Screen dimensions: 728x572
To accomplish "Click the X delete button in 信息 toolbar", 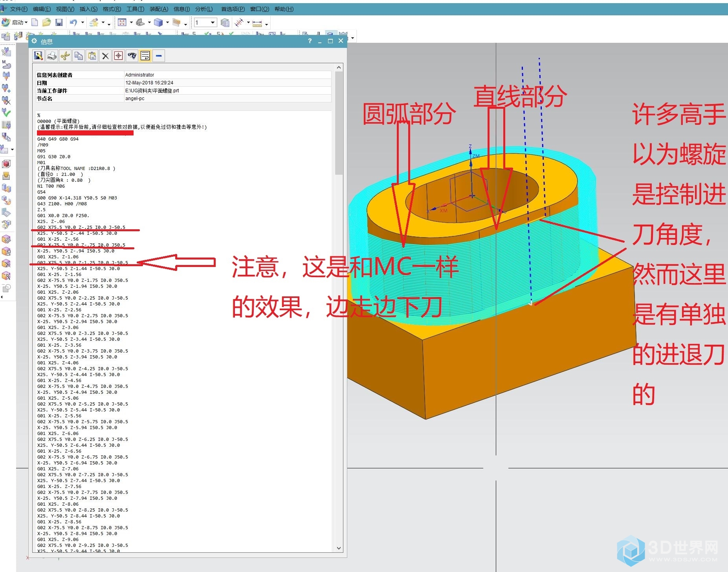I will point(105,56).
